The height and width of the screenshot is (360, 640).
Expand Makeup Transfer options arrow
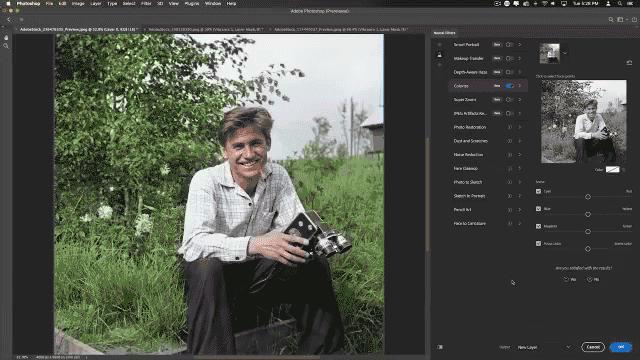tap(520, 58)
